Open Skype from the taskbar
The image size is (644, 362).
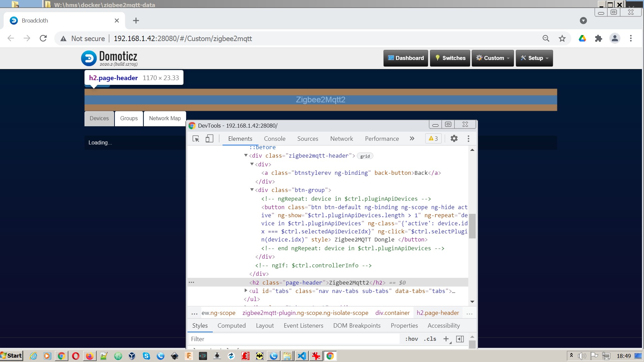point(147,356)
